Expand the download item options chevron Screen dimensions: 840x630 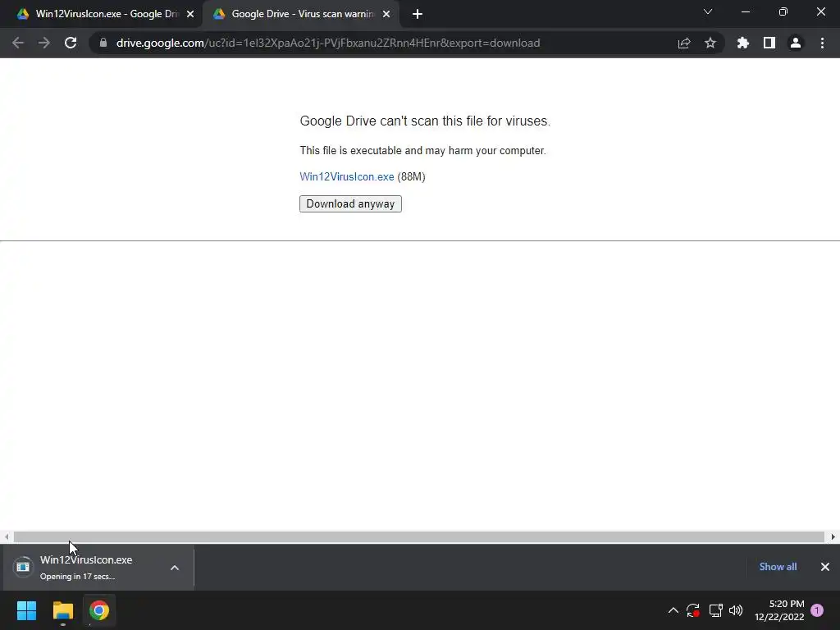click(175, 568)
